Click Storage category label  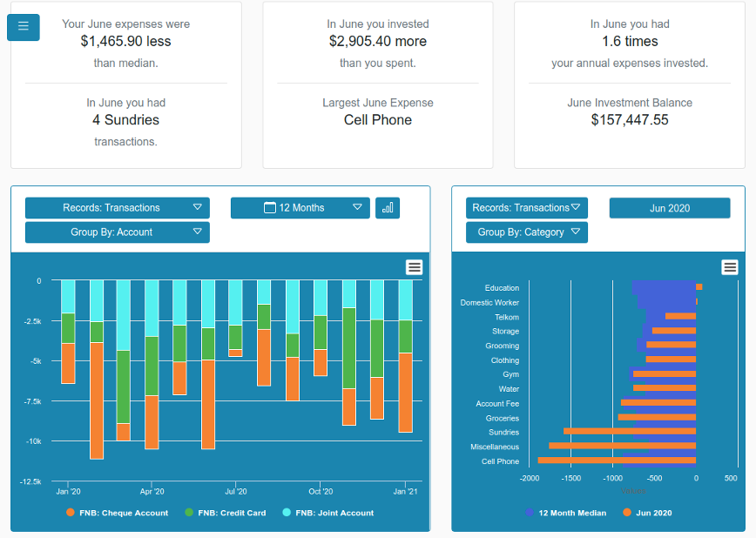tap(505, 331)
